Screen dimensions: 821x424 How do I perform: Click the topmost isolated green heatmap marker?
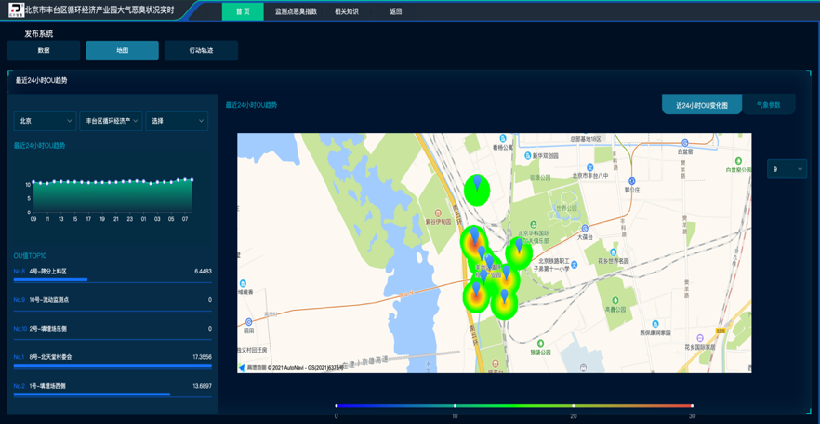click(x=478, y=189)
